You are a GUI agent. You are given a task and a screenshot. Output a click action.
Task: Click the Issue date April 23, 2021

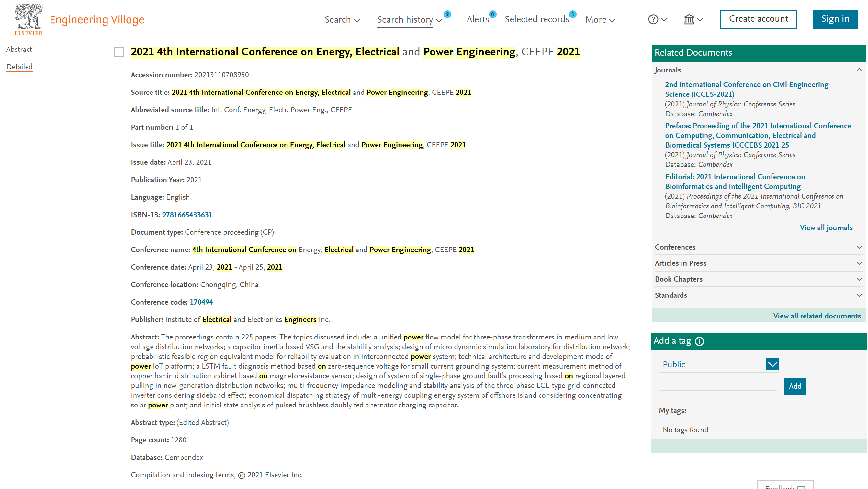(189, 162)
